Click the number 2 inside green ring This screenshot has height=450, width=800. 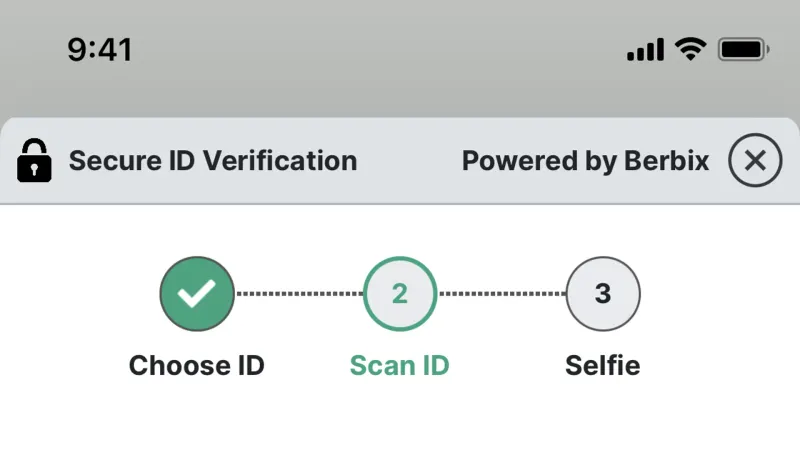[x=400, y=293]
